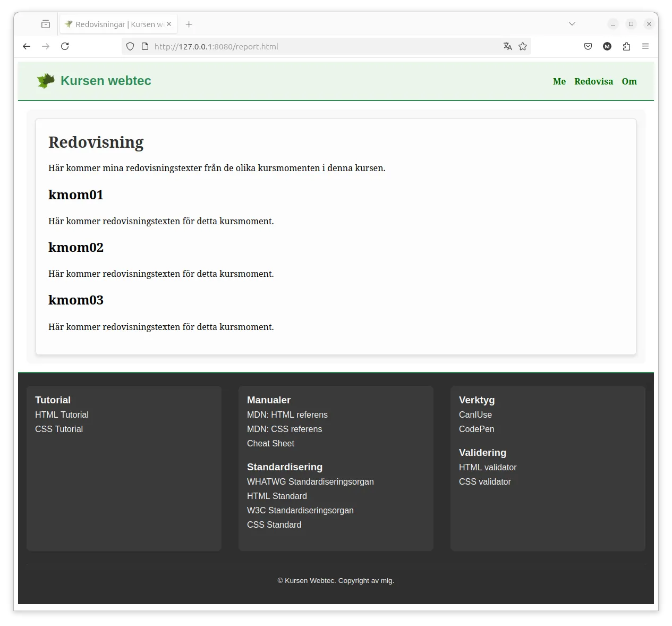Close the Redovisningar tab
Screen dimensions: 672x626
169,24
